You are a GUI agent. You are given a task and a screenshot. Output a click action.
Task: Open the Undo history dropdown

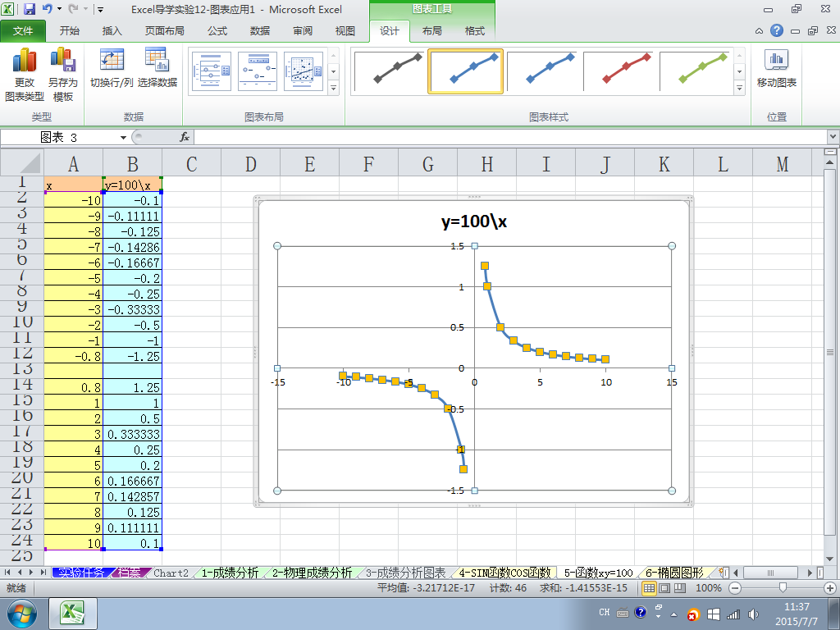[x=59, y=9]
